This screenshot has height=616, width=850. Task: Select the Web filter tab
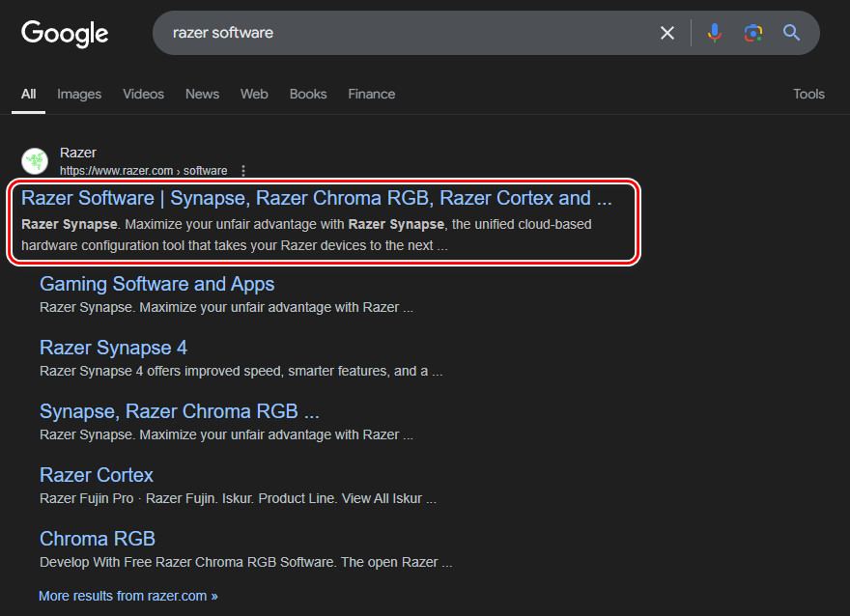tap(254, 94)
